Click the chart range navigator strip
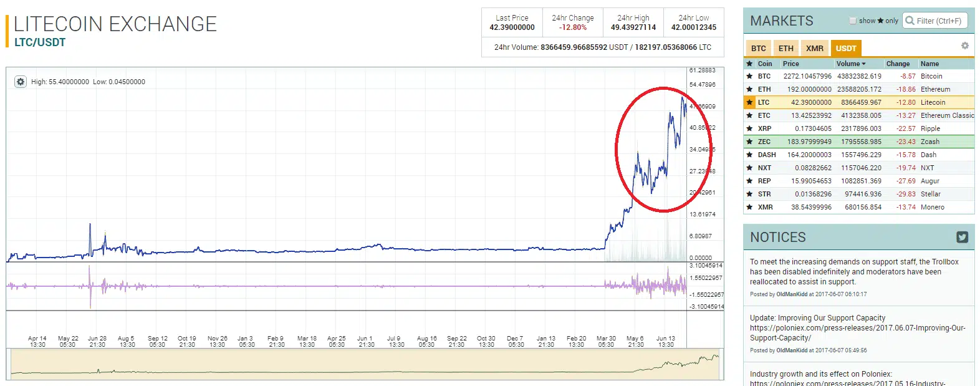980x386 pixels. click(365, 364)
